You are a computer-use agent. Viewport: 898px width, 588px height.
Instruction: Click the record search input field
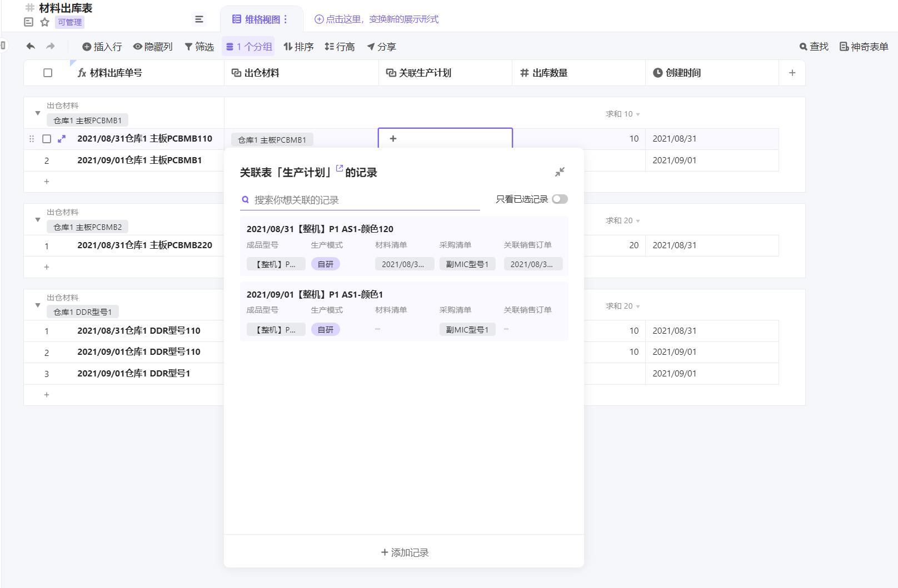point(361,200)
